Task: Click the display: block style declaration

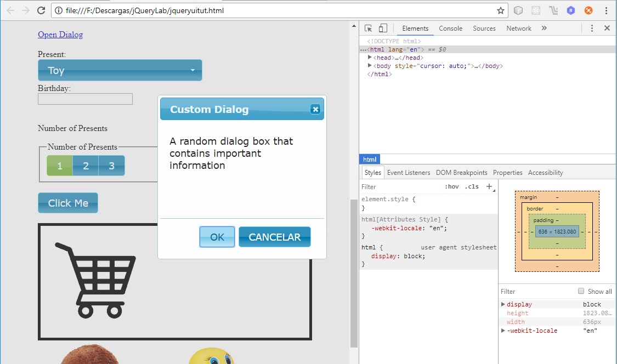Action: (x=398, y=256)
